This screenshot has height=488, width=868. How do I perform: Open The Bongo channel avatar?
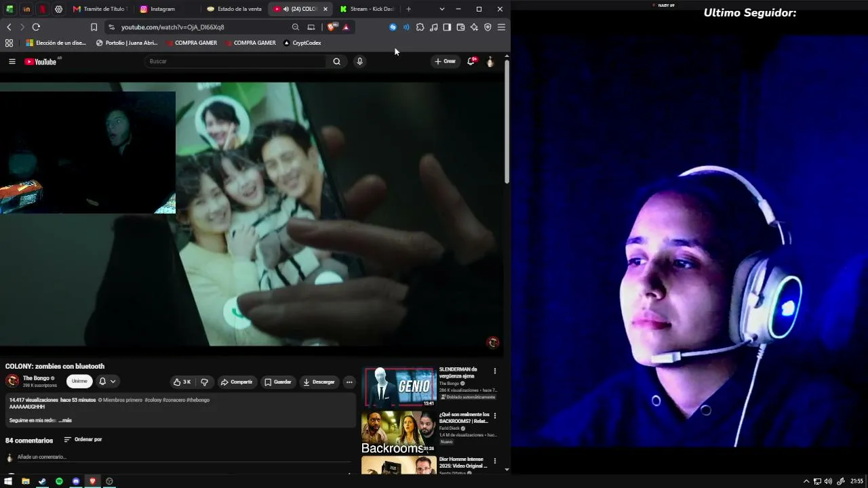(x=12, y=381)
